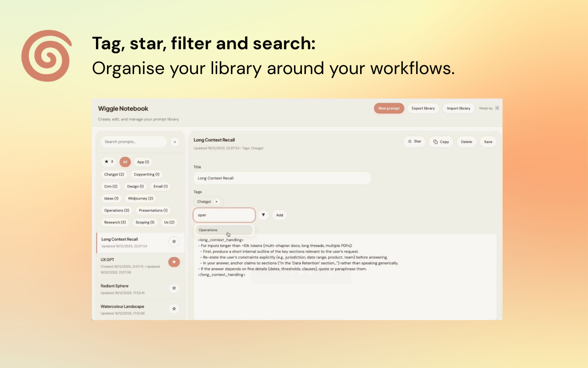
Task: Star the Radiant Sphere prompt
Action: click(174, 288)
